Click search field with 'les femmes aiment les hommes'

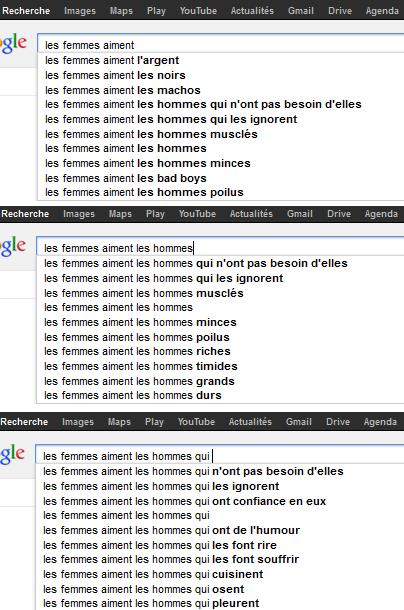tap(220, 248)
